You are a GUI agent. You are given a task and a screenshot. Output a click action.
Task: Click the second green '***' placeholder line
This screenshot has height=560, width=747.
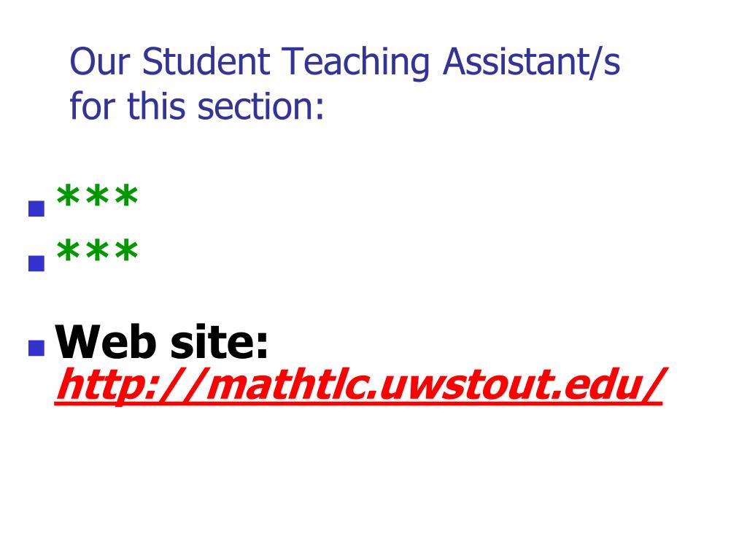coord(97,250)
